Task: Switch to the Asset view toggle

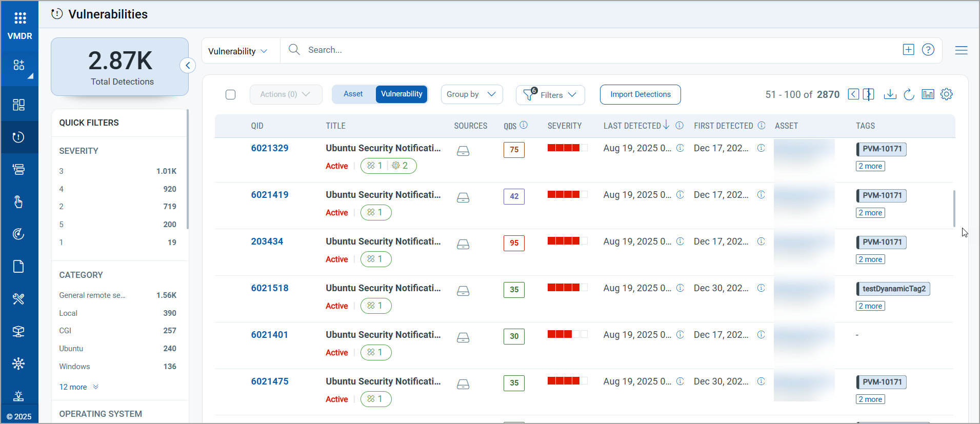Action: coord(353,94)
